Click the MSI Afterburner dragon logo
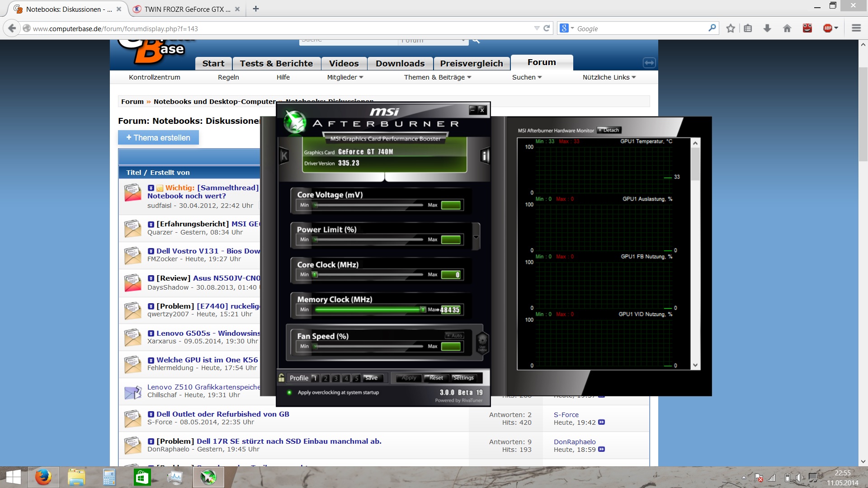 [295, 122]
